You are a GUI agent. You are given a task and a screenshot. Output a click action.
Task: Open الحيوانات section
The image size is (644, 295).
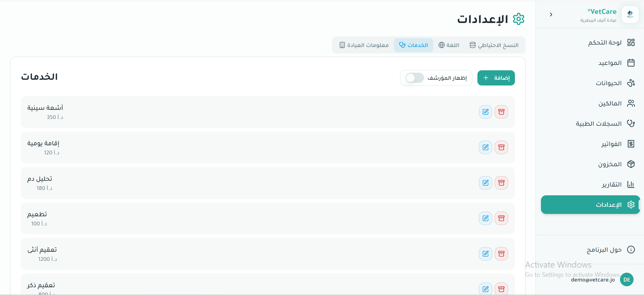(590, 83)
